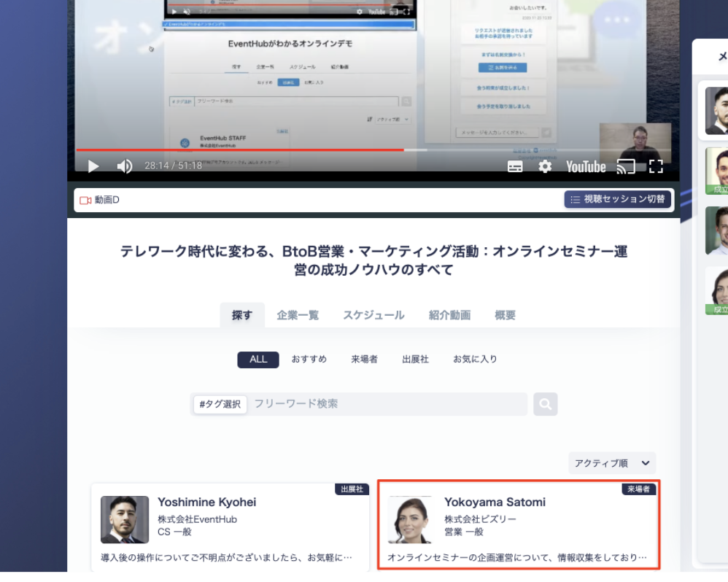Play the YouTube video
This screenshot has height=582, width=728.
point(93,166)
